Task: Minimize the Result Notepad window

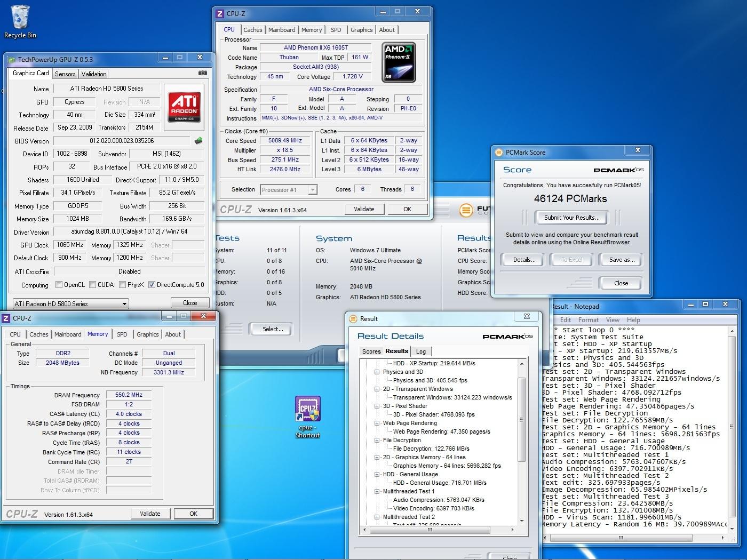Action: click(692, 304)
